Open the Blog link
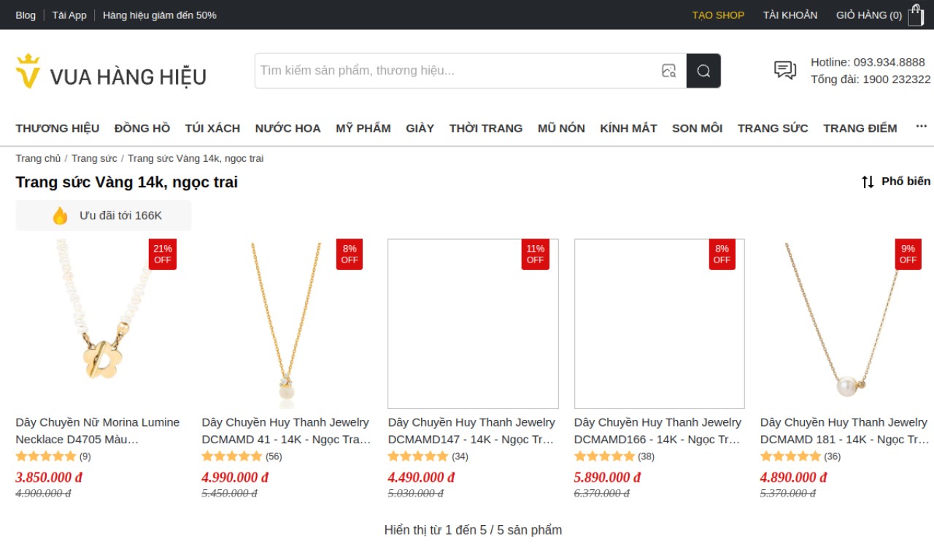 26,15
